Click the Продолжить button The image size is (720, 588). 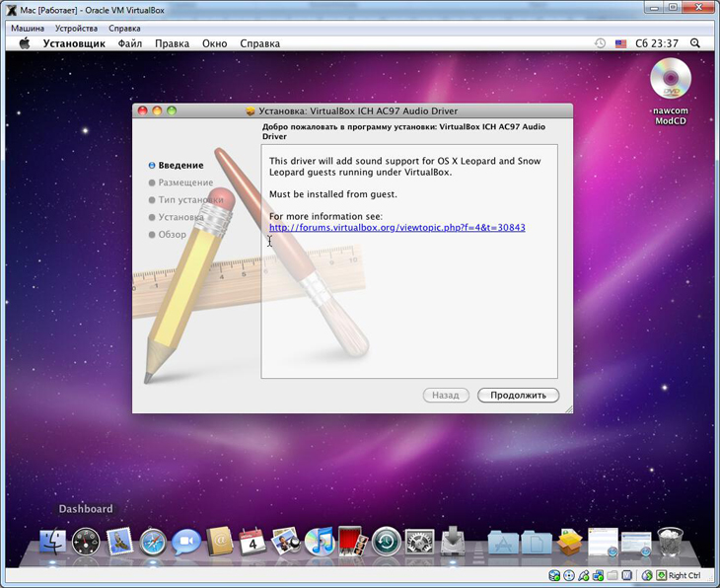point(518,395)
